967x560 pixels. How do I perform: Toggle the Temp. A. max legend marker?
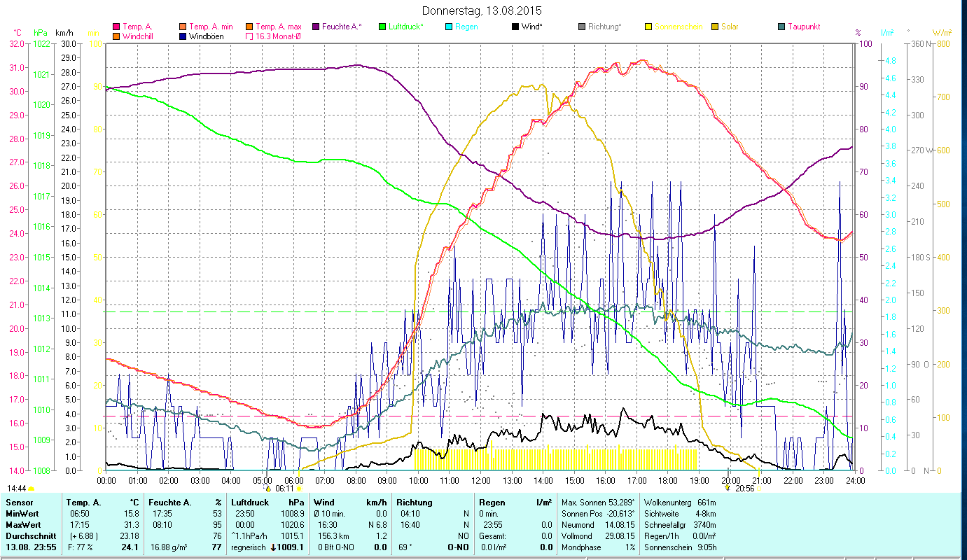[x=249, y=27]
